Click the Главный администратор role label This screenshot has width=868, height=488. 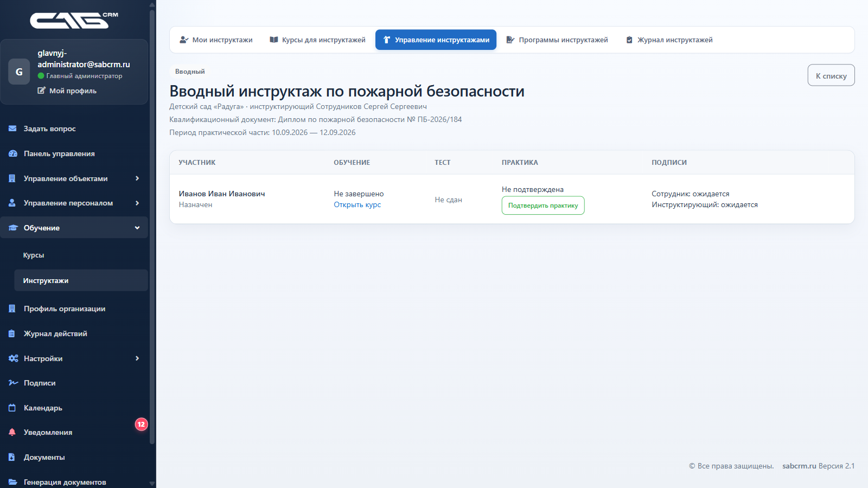84,76
